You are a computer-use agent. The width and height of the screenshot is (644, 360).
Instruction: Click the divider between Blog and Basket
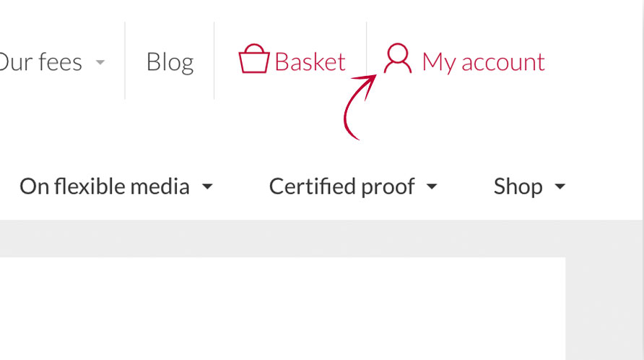(214, 61)
